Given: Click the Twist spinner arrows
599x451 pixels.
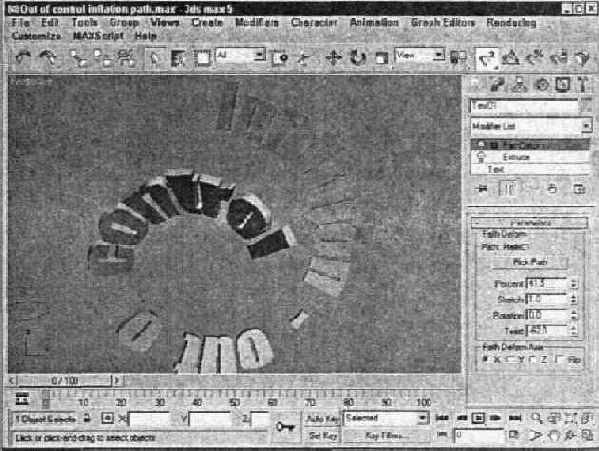Looking at the screenshot, I should 574,331.
